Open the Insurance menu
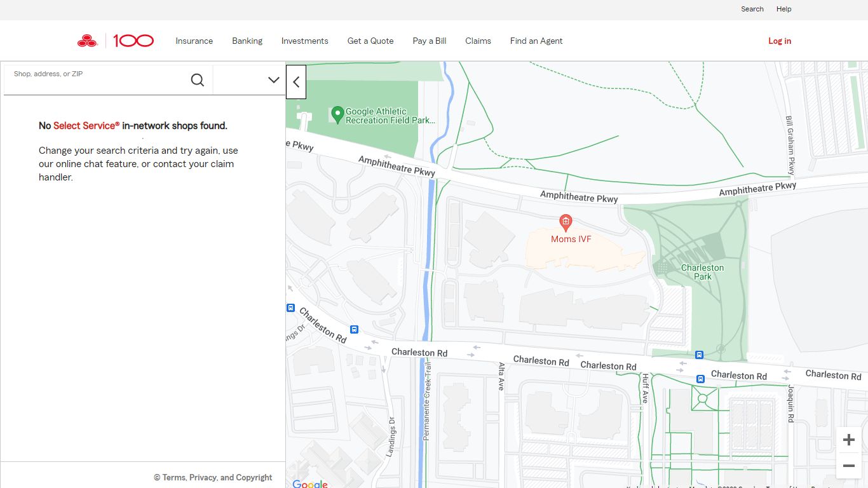 click(194, 41)
